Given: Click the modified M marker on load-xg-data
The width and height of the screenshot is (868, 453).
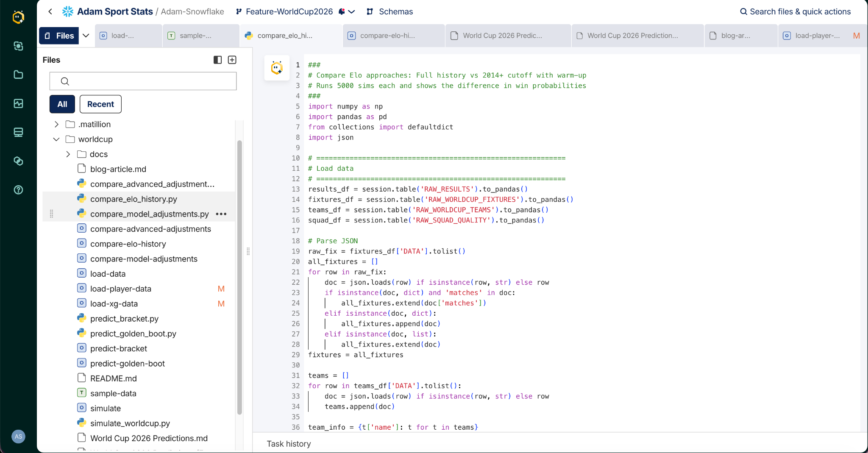Looking at the screenshot, I should point(221,303).
